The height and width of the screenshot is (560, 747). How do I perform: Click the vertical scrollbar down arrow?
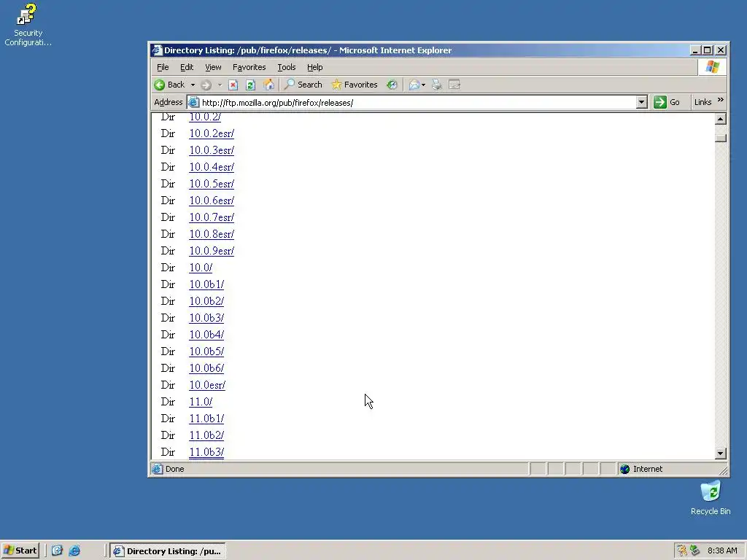tap(721, 454)
